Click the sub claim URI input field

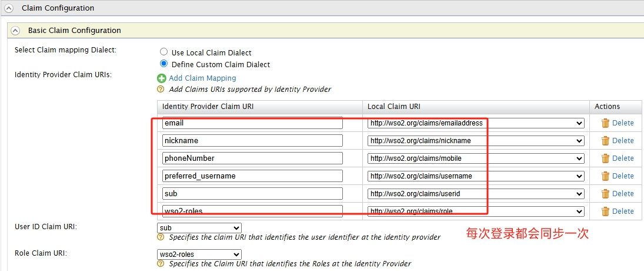point(252,193)
